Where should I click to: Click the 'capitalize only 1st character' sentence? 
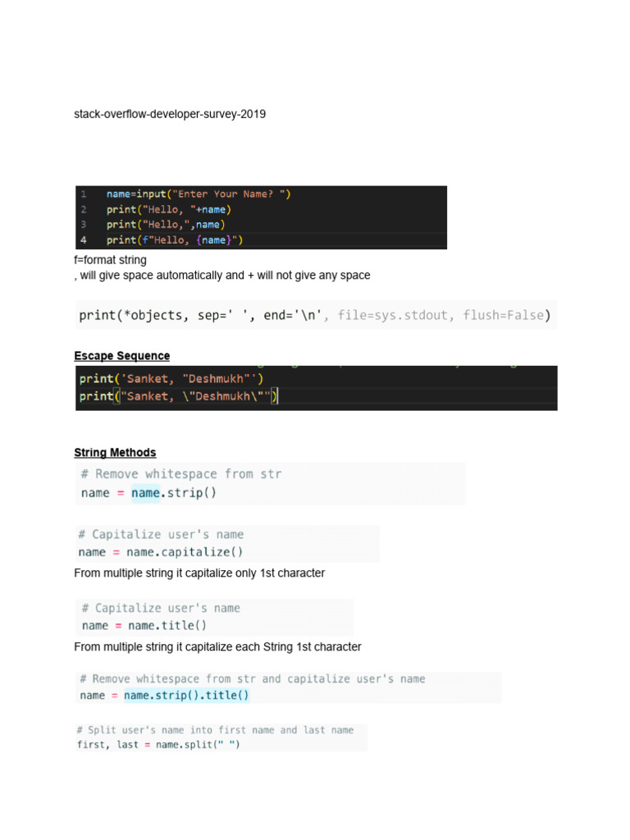199,573
